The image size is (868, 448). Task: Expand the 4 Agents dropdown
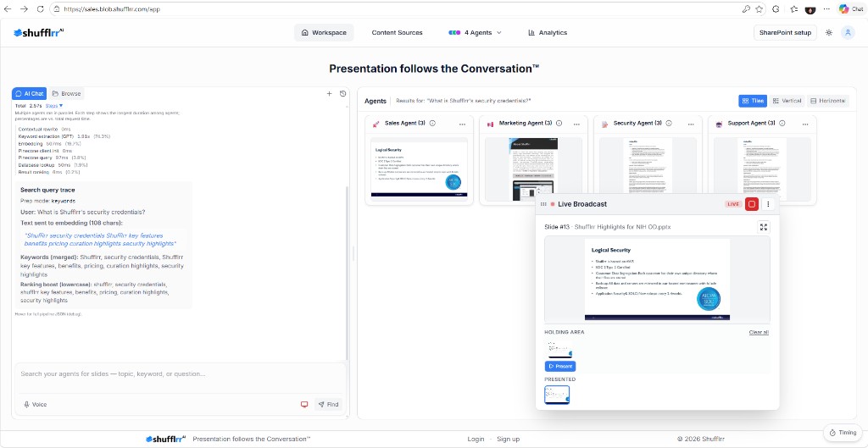[x=475, y=33]
